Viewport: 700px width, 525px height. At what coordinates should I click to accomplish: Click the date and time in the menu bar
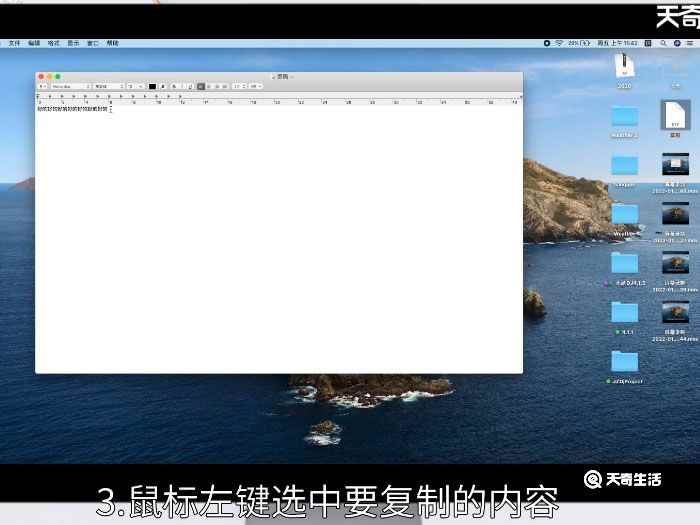coord(617,43)
